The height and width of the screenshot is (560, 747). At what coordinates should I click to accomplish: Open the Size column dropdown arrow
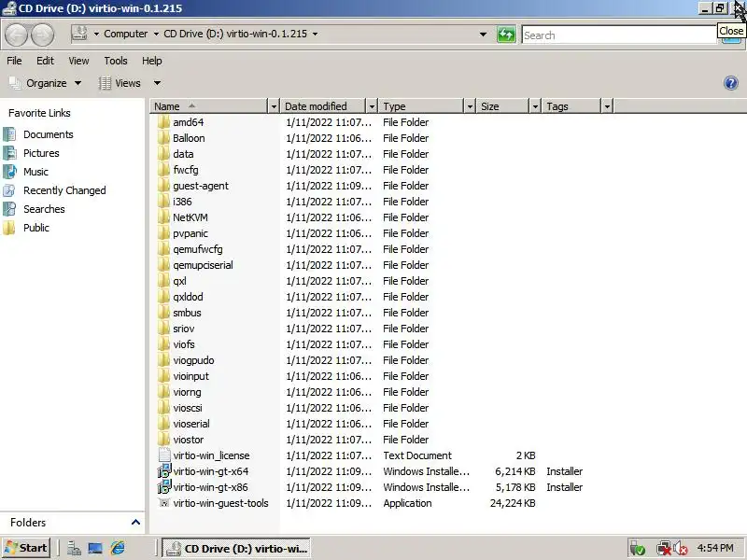point(535,106)
